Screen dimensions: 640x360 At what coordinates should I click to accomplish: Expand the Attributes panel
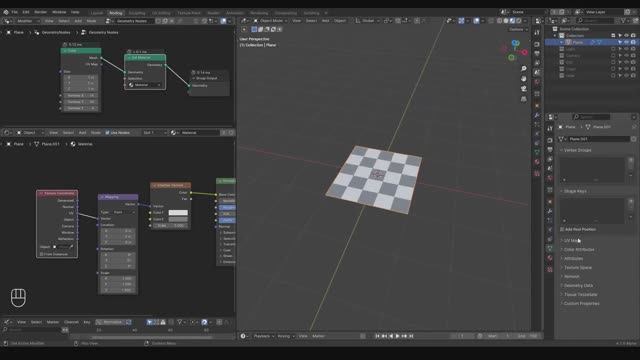[x=572, y=259]
